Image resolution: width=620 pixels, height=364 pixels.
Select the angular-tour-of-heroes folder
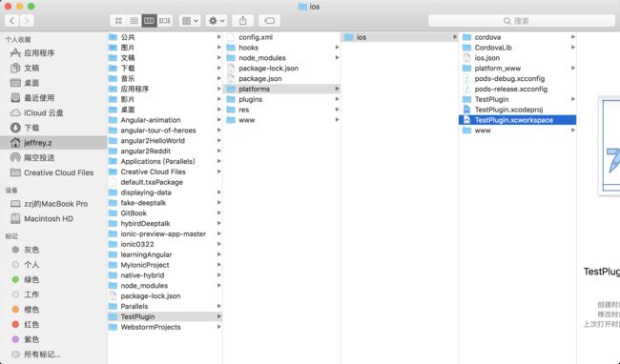pyautogui.click(x=165, y=131)
